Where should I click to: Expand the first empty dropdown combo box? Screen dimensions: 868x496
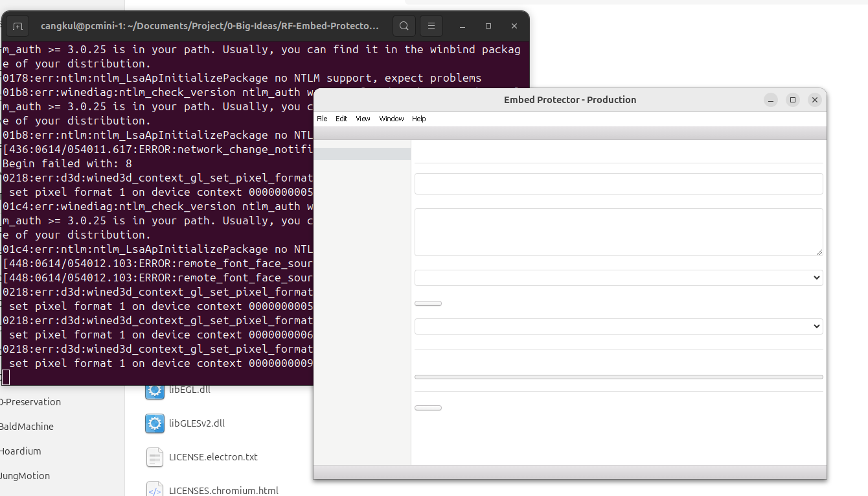tap(619, 278)
